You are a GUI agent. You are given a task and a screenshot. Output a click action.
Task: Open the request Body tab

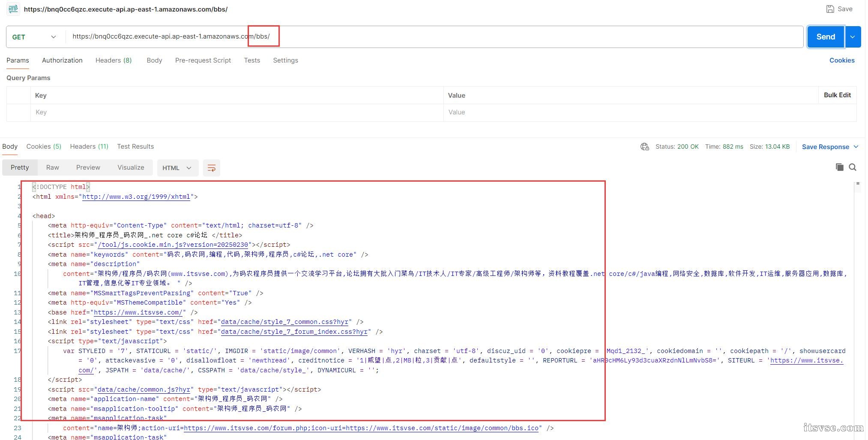pyautogui.click(x=154, y=60)
